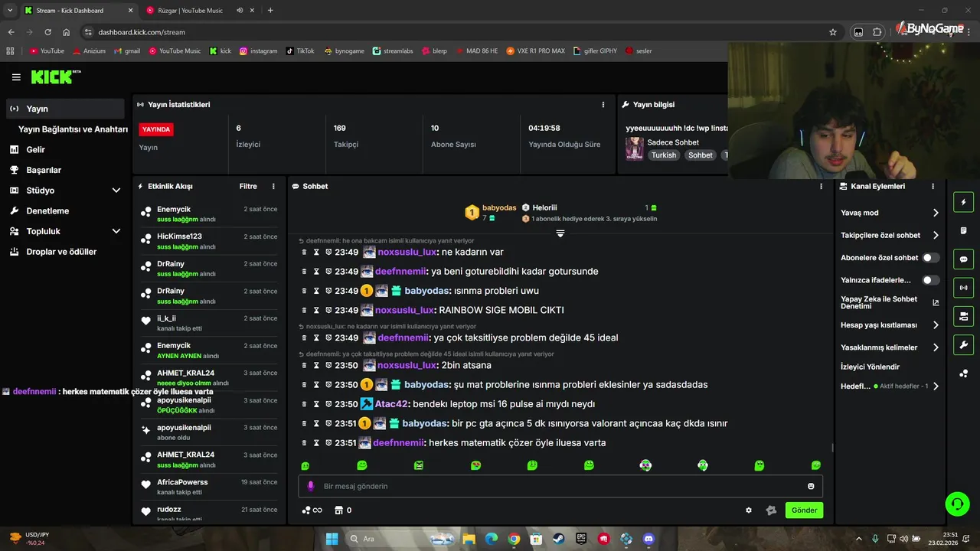Click the three-dots cluster sidebar icon
Screen dimensions: 980x551
[963, 373]
